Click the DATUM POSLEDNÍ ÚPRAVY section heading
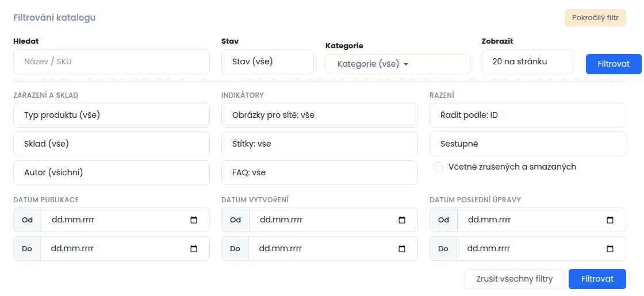This screenshot has height=296, width=644. (x=475, y=200)
